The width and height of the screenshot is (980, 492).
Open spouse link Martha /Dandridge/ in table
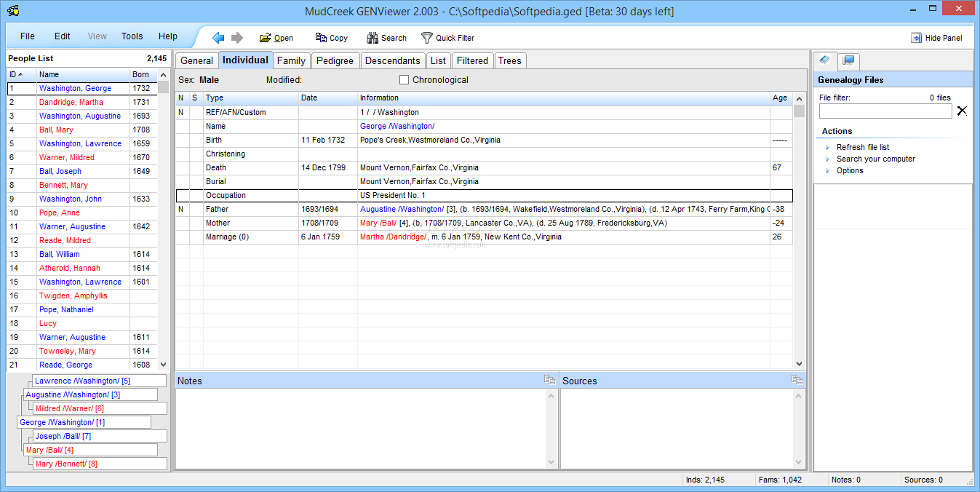(394, 237)
